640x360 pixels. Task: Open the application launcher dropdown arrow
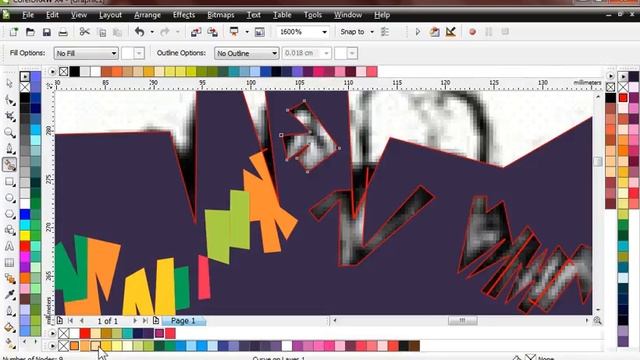click(247, 32)
